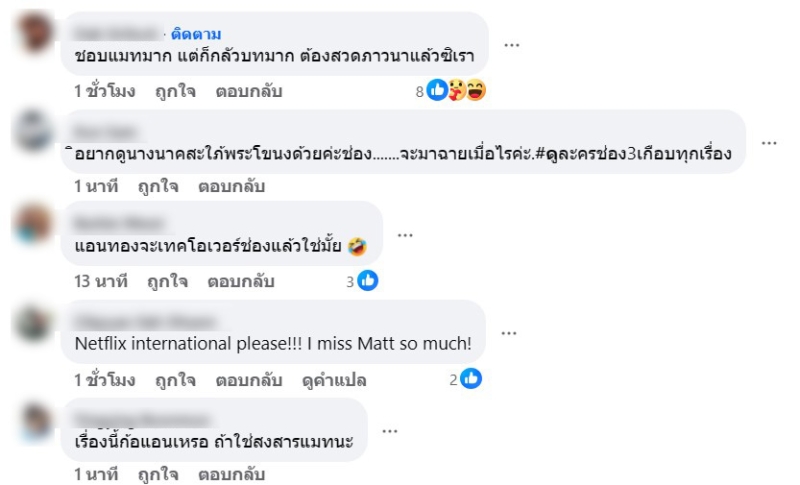Open the three-dot menu beside the สวดภาวนา comment
The width and height of the screenshot is (800, 485).
pyautogui.click(x=511, y=45)
